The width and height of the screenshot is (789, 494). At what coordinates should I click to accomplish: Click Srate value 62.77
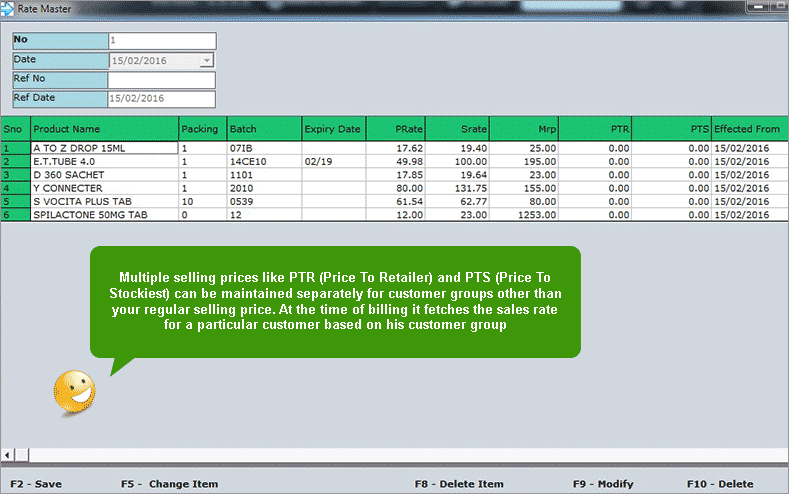(457, 201)
